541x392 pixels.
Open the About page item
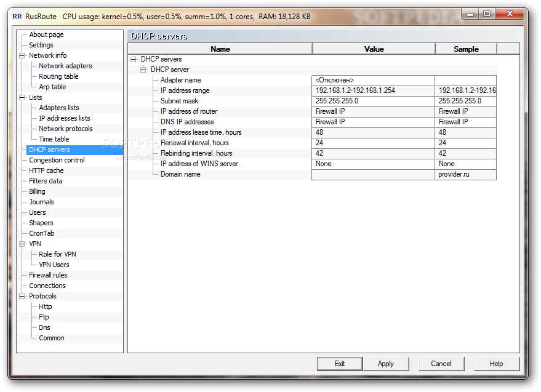click(46, 34)
